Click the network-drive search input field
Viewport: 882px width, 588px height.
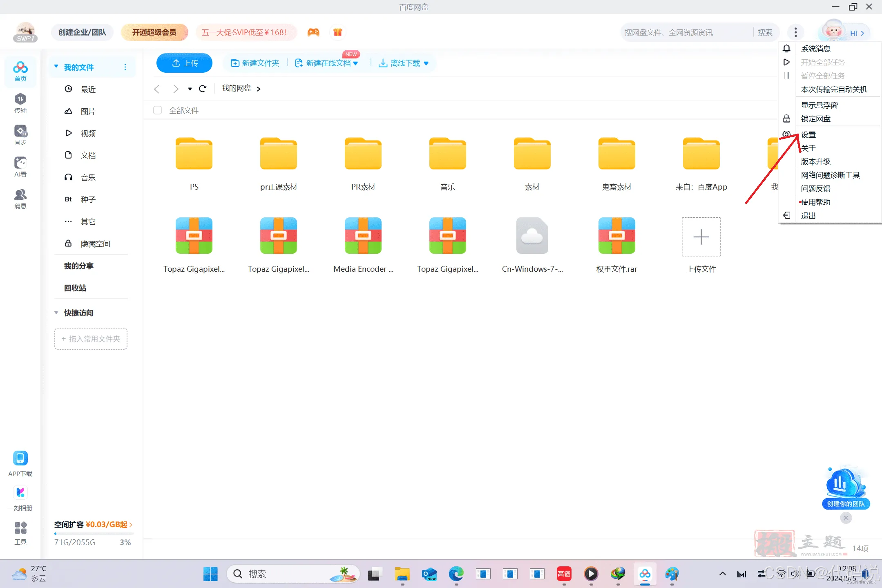tap(686, 32)
